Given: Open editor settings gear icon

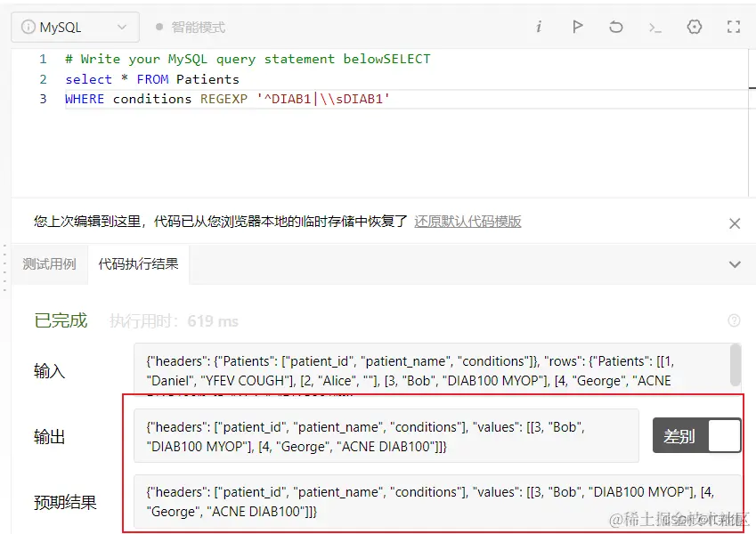Looking at the screenshot, I should tap(695, 27).
